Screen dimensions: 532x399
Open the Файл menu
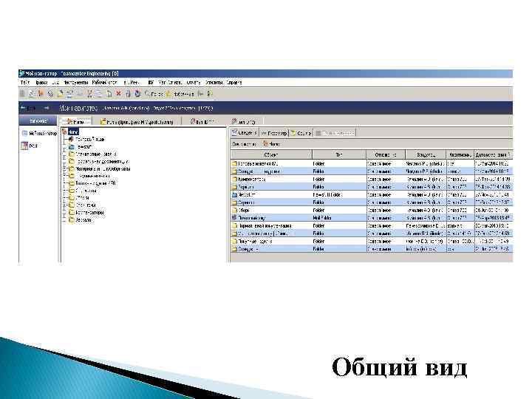click(25, 82)
